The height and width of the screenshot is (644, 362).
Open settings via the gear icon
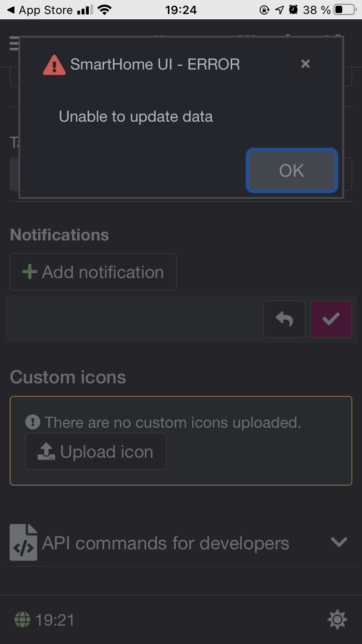(337, 619)
